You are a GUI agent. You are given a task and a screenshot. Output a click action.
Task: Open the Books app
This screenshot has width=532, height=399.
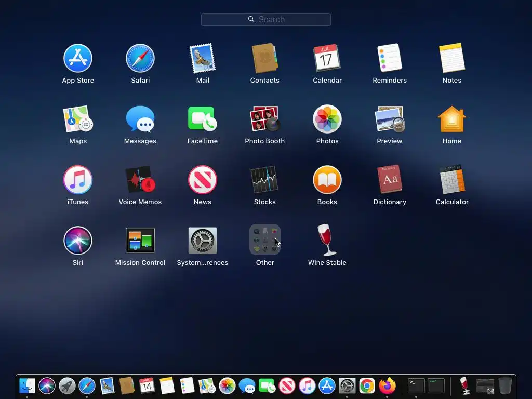pyautogui.click(x=327, y=179)
